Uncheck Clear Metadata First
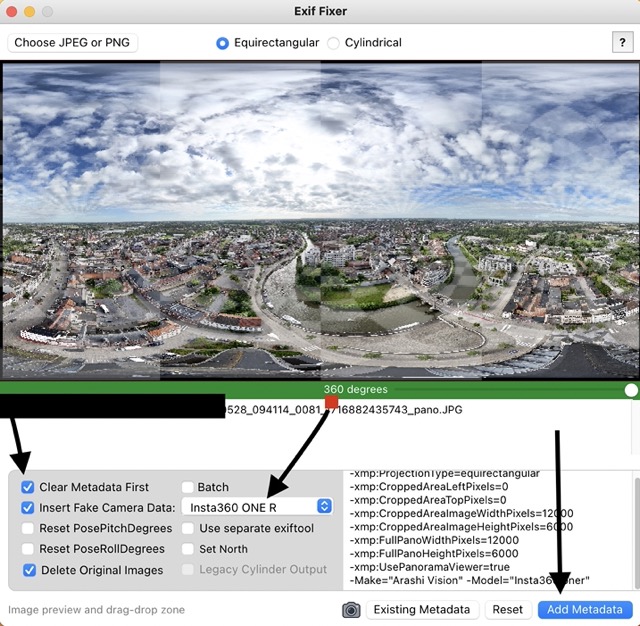This screenshot has width=640, height=626. 28,487
